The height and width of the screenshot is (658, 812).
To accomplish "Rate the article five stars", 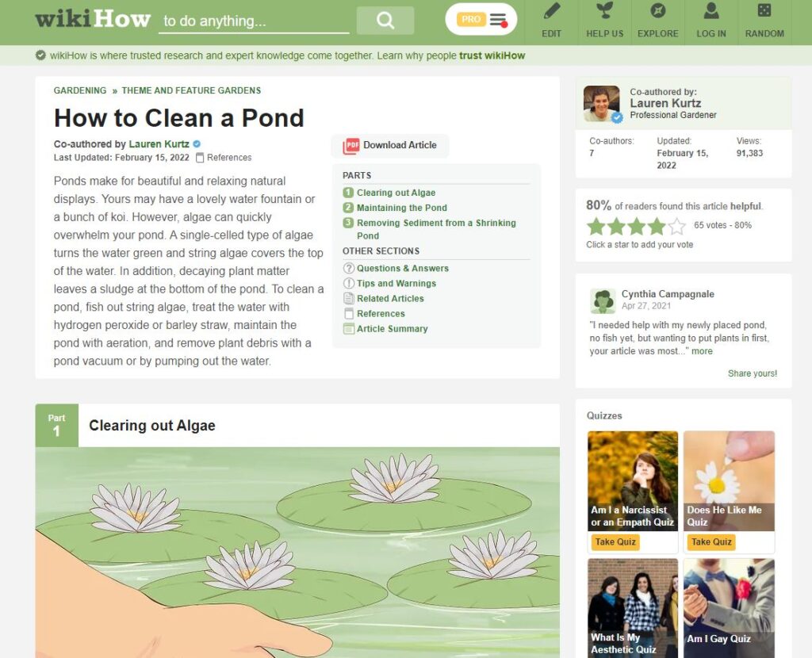I will pyautogui.click(x=676, y=226).
